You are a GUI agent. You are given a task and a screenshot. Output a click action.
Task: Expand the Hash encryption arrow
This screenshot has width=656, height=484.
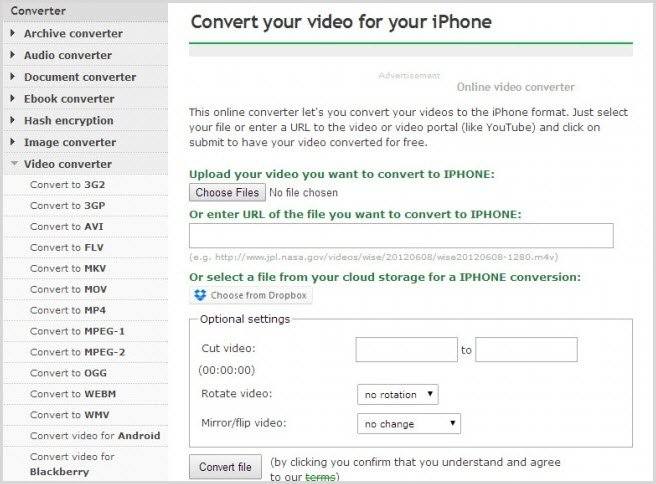tap(13, 120)
